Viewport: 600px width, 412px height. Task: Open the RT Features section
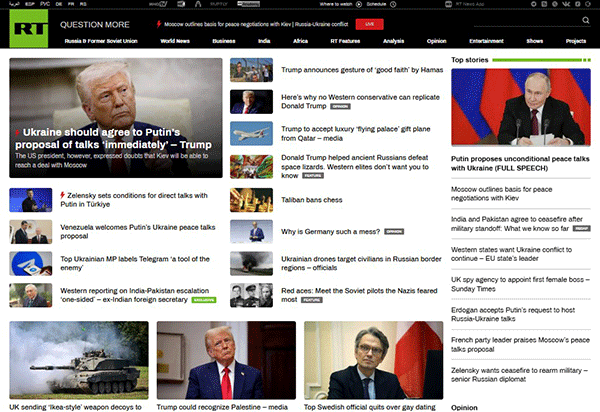click(345, 41)
